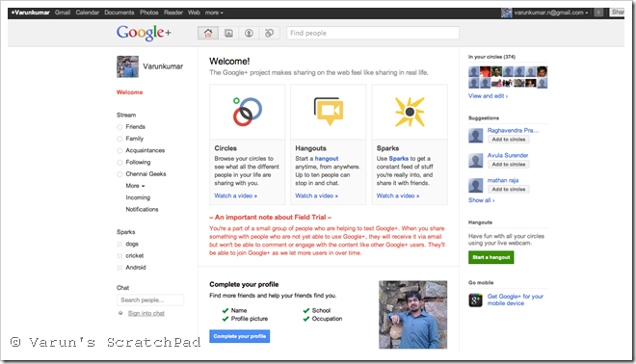Select the Family circle stream
Image resolution: width=636 pixels, height=364 pixels.
134,139
